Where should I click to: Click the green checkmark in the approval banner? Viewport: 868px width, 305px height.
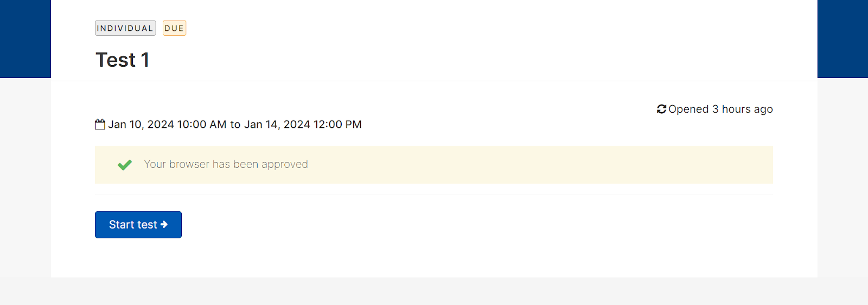point(125,165)
